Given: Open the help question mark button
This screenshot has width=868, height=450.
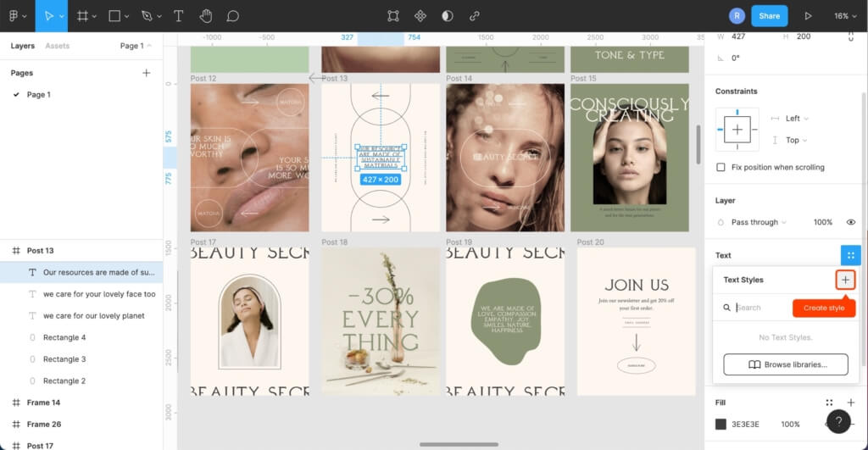Looking at the screenshot, I should (x=838, y=422).
